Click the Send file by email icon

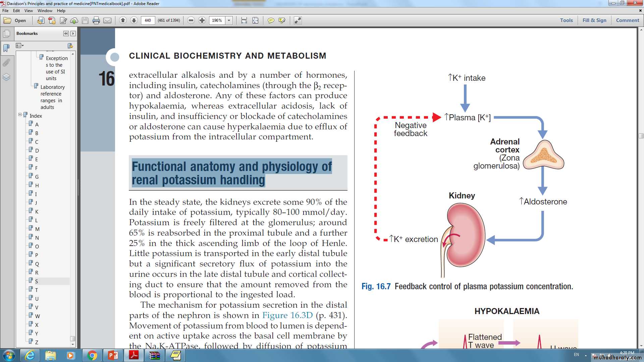tap(107, 20)
